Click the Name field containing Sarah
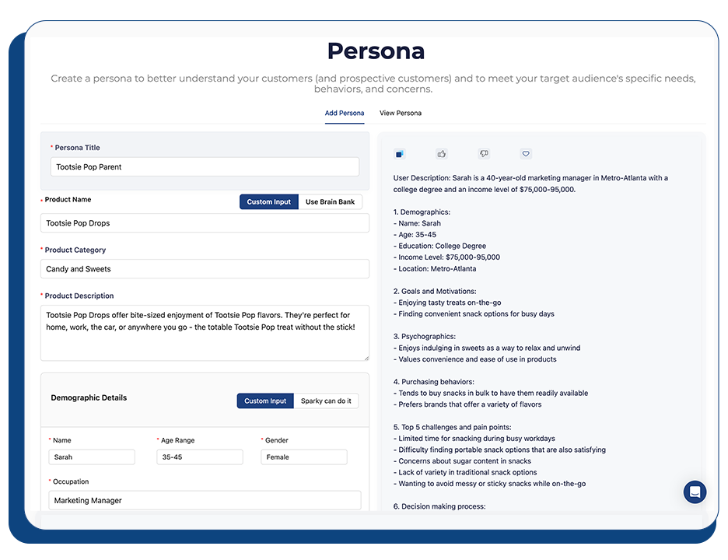Image resolution: width=728 pixels, height=560 pixels. point(91,457)
